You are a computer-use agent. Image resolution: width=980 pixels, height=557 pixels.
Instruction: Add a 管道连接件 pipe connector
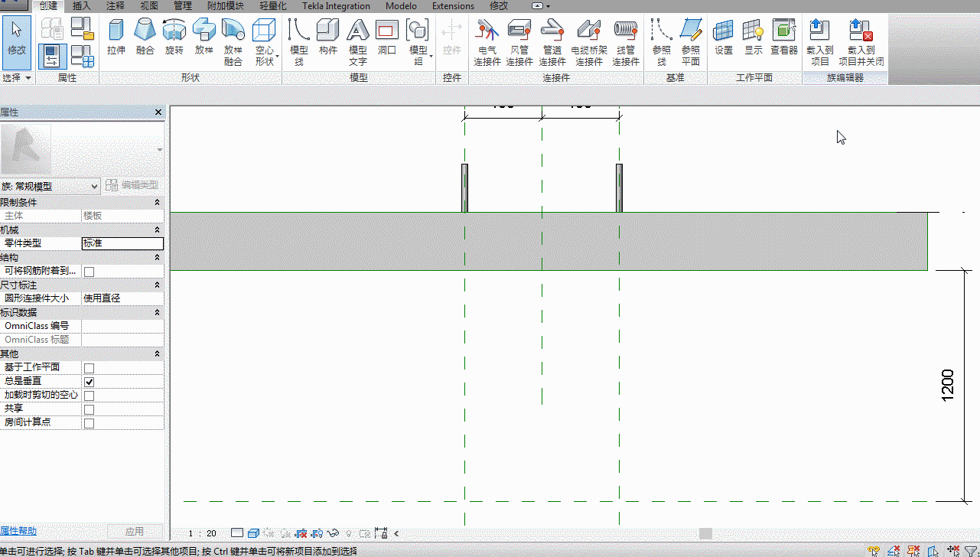552,42
